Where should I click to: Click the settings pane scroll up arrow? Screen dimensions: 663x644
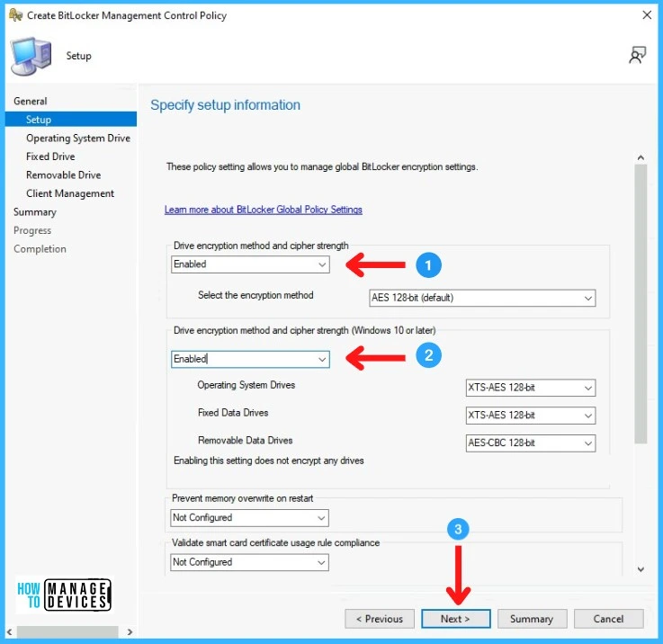pos(641,157)
